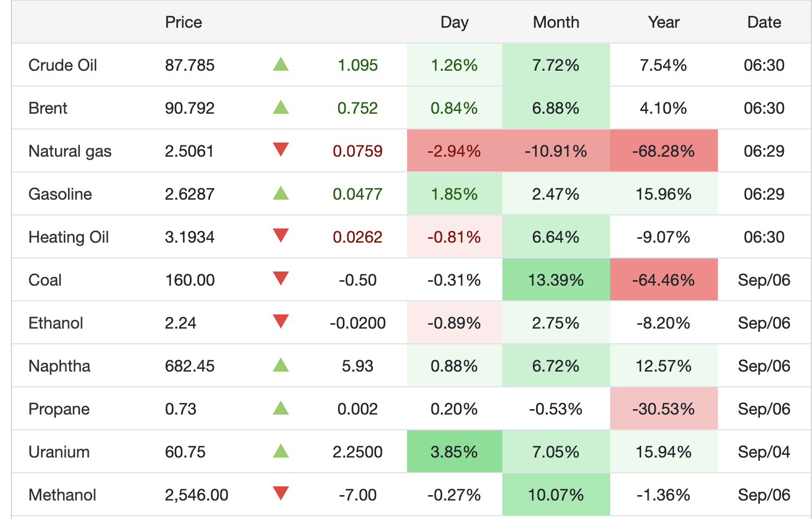812x519 pixels.
Task: Click the -68.28% year change cell
Action: click(664, 151)
